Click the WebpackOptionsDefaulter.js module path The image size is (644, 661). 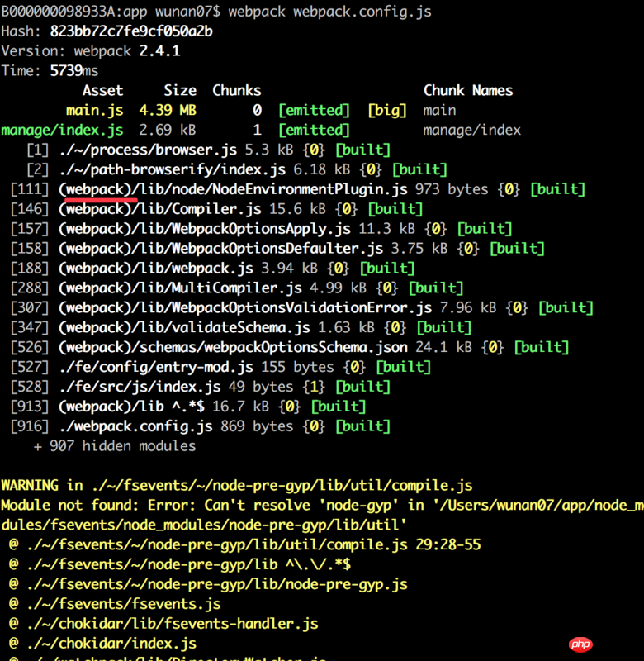[x=220, y=249]
